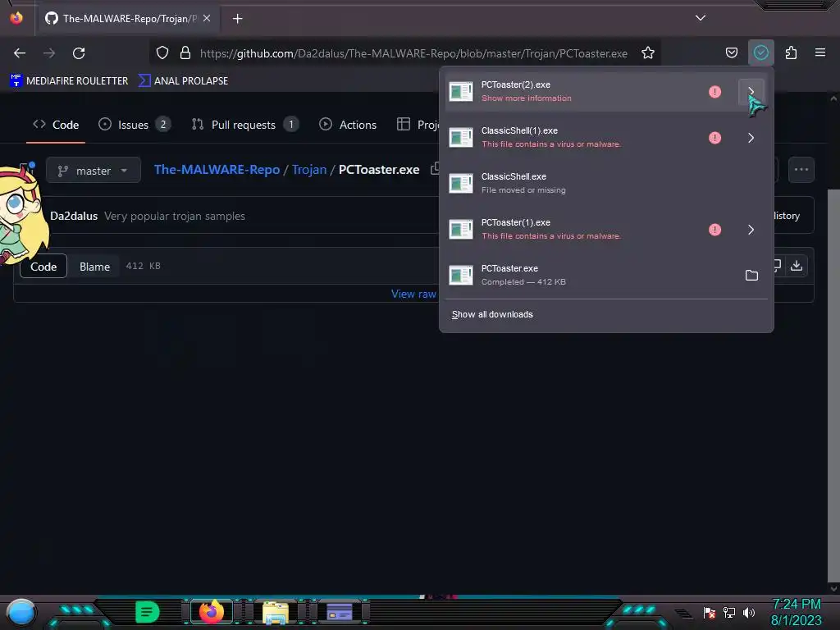Viewport: 840px width, 630px height.
Task: Open the three-dot more file actions button
Action: (801, 170)
